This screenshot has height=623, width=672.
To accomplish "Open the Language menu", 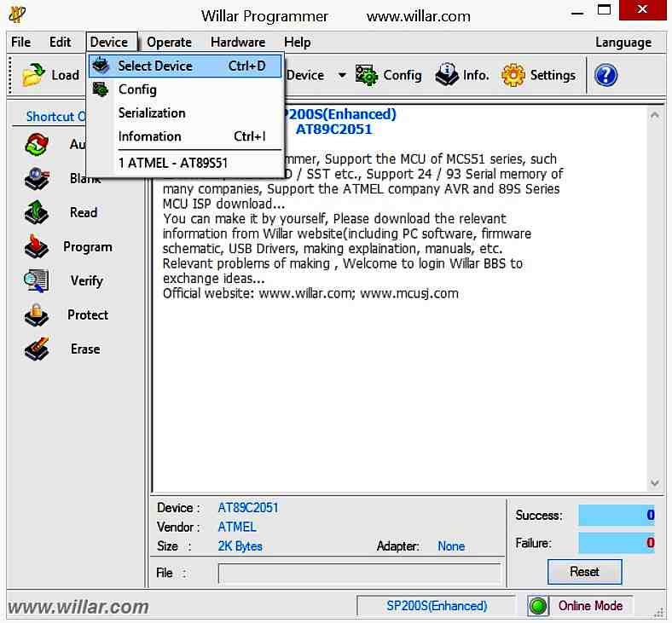I will [x=623, y=42].
